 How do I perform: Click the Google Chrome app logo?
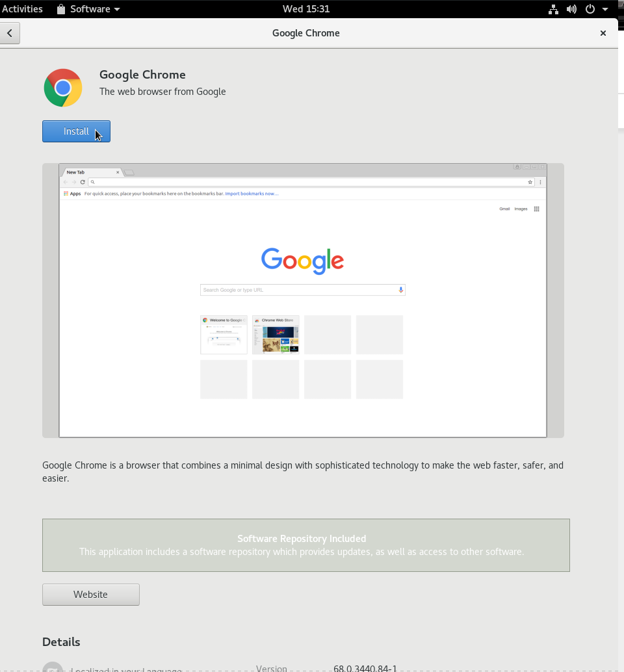click(x=63, y=88)
